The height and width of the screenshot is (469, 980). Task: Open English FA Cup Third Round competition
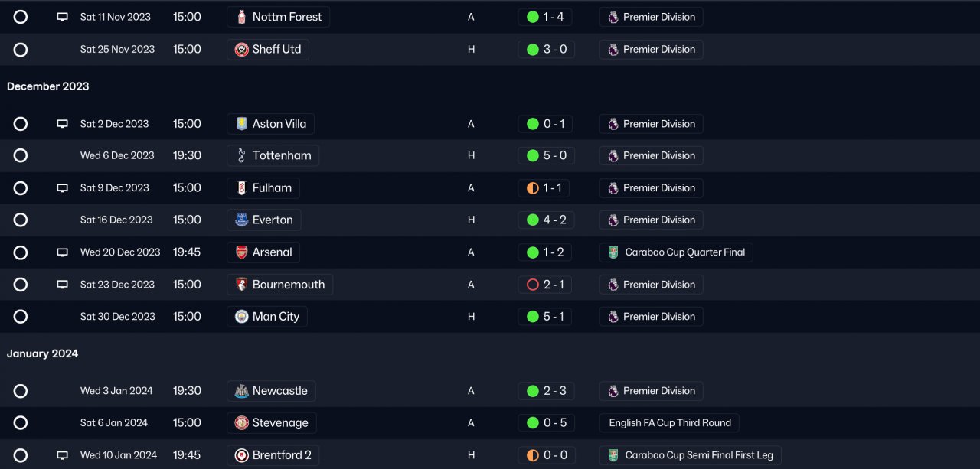click(x=670, y=423)
